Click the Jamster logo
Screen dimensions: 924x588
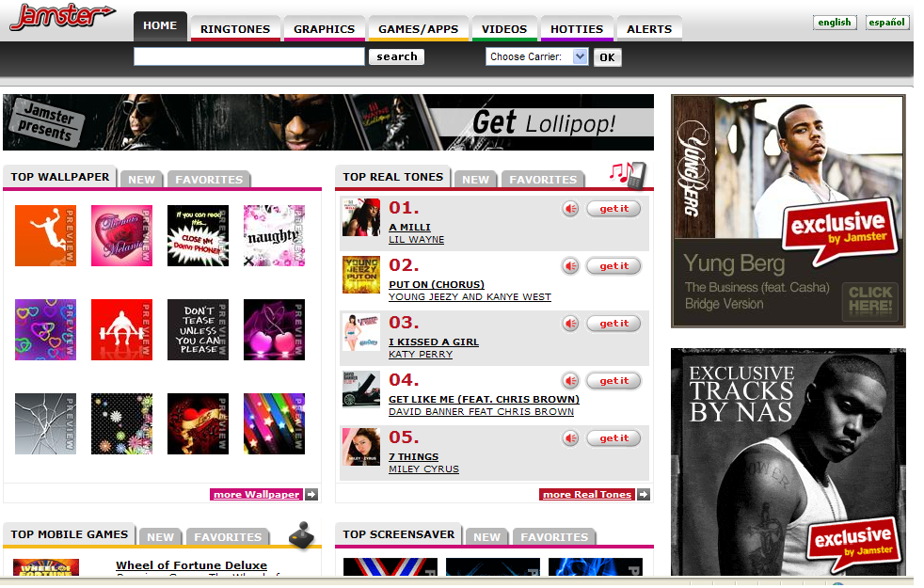[62, 17]
